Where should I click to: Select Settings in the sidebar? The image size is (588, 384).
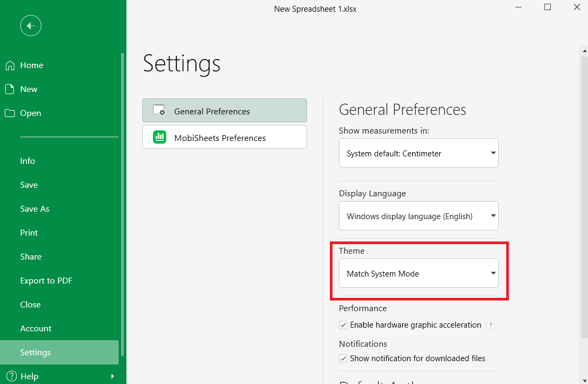point(59,353)
